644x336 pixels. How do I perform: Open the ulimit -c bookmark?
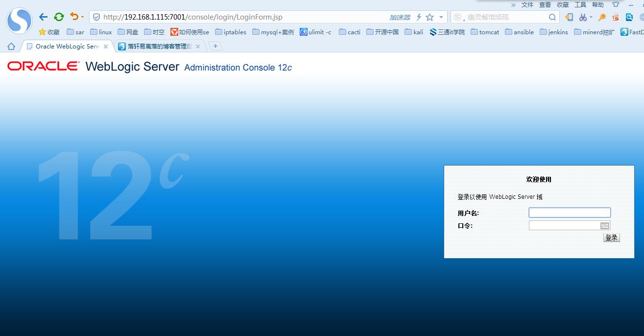point(315,32)
